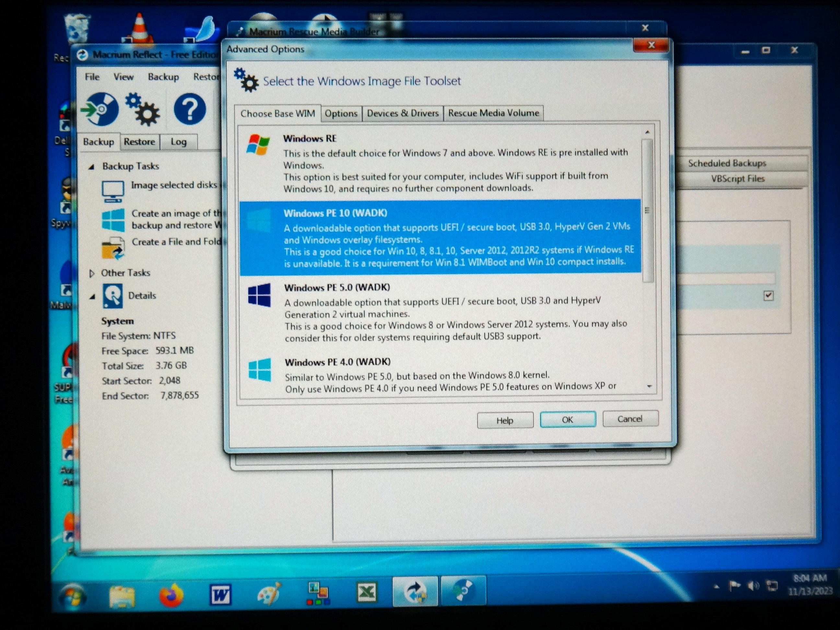Collapse the Backup Tasks section

(91, 167)
